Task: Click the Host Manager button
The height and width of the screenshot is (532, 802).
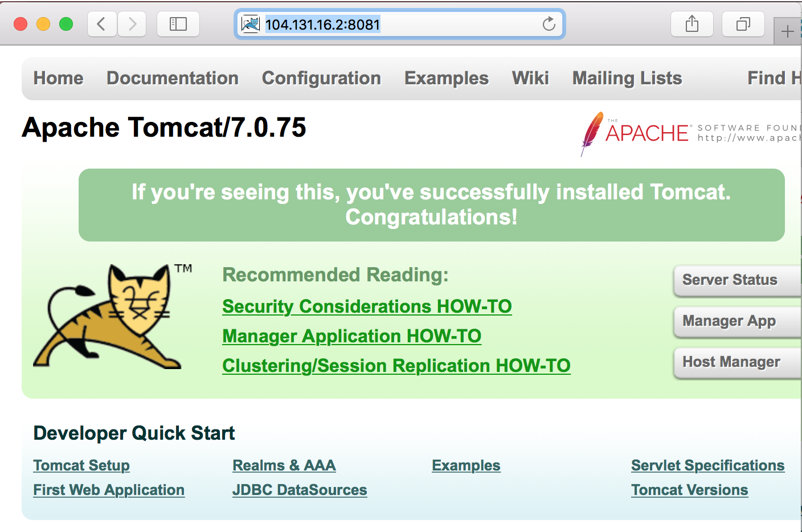Action: click(x=738, y=362)
